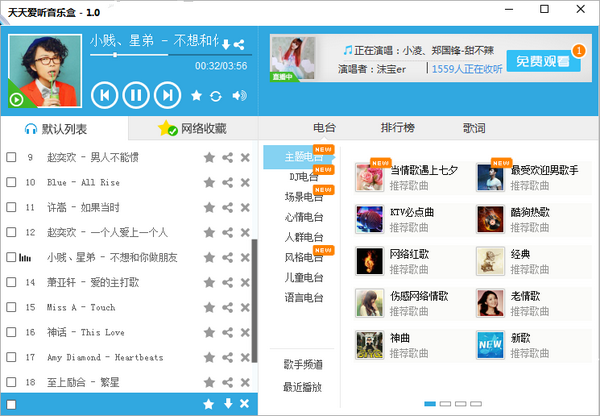Screen dimensions: 601x417
Task: Click the 免费观看 button
Action: tap(543, 61)
